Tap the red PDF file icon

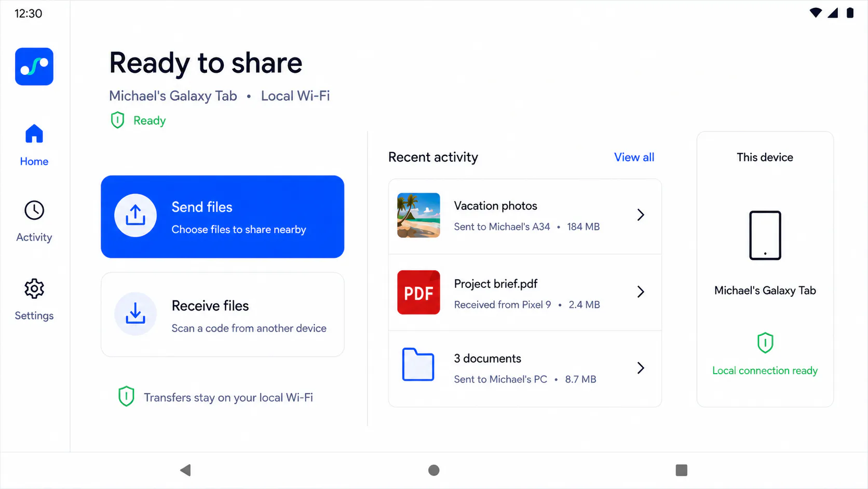tap(418, 292)
